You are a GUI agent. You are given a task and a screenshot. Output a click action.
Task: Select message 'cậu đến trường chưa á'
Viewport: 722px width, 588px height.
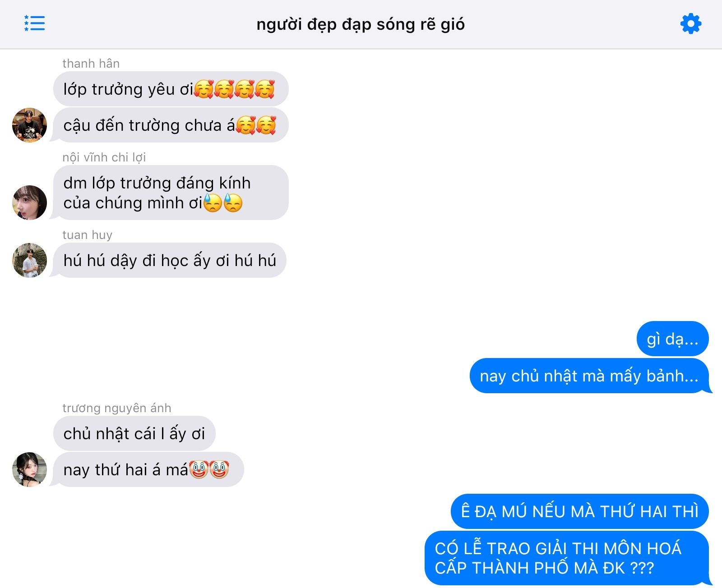point(171,125)
